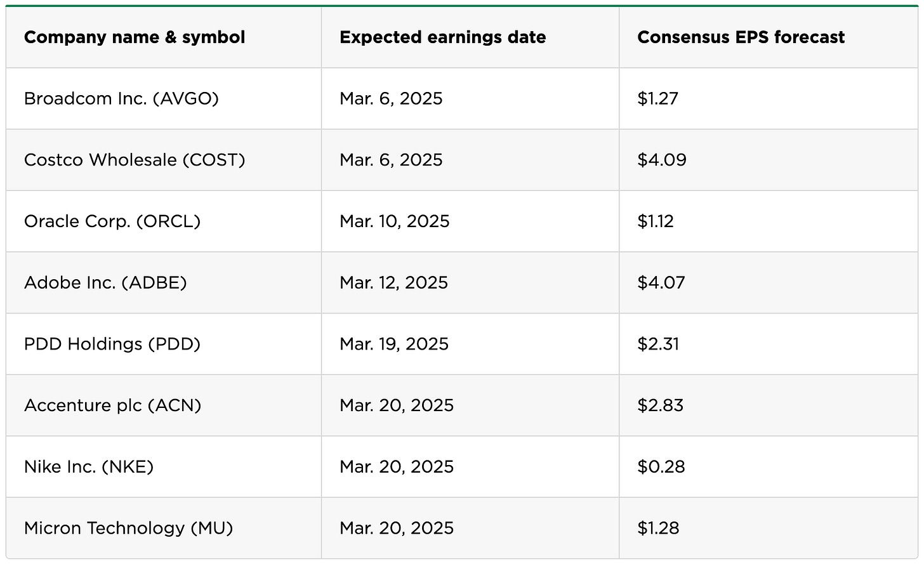Click the PDD Holdings (PDD) entry
The width and height of the screenshot is (924, 564).
tap(112, 344)
